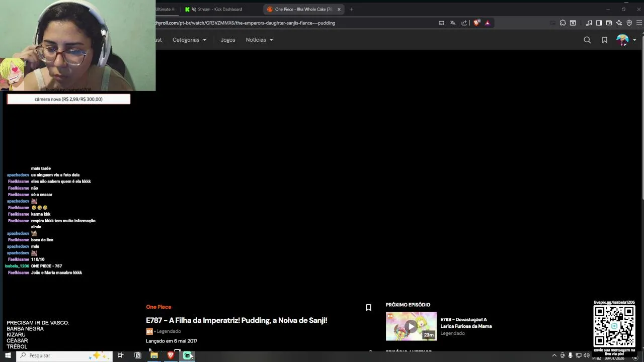
Task: Close the One Piece browser tab
Action: pyautogui.click(x=339, y=9)
